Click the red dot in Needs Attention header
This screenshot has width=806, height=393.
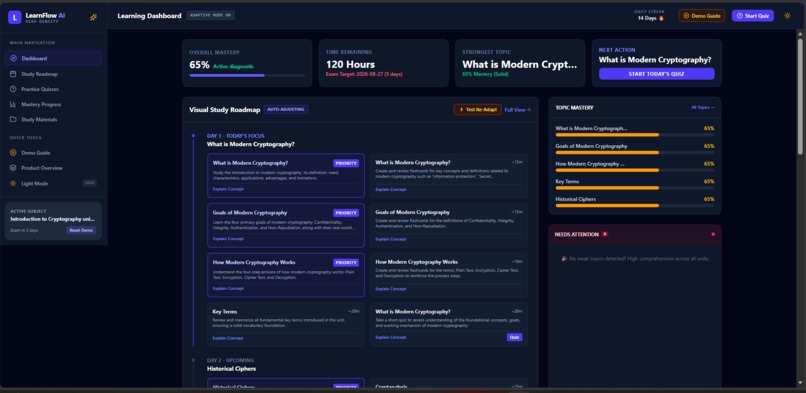coord(713,234)
